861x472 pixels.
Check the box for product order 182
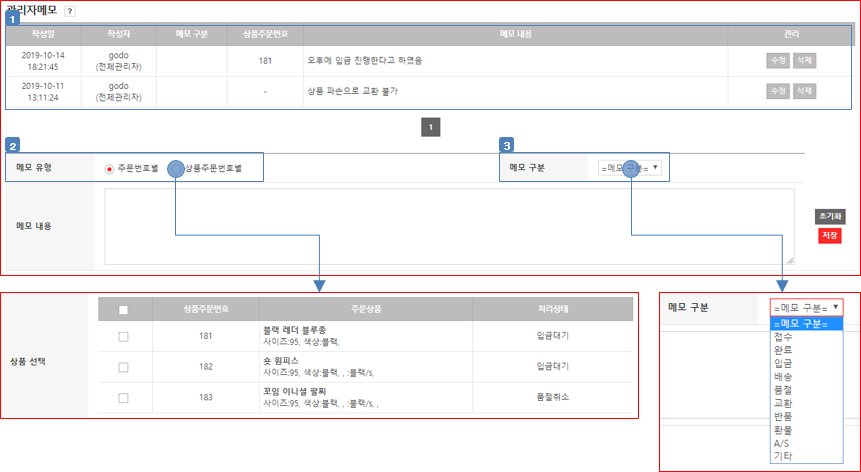[124, 367]
